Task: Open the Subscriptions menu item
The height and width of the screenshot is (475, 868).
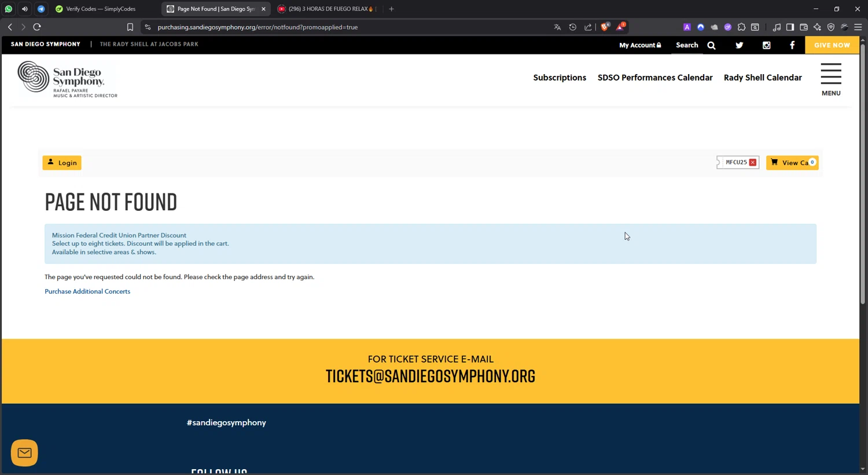Action: tap(560, 78)
